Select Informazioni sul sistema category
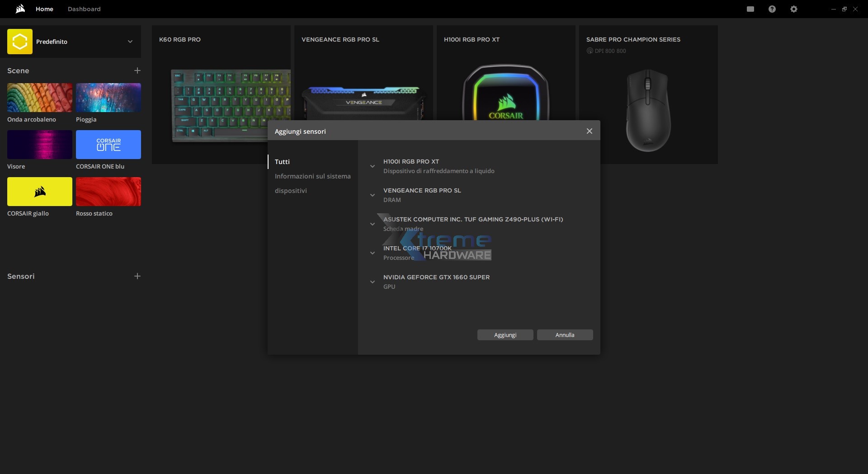Image resolution: width=868 pixels, height=474 pixels. point(312,176)
